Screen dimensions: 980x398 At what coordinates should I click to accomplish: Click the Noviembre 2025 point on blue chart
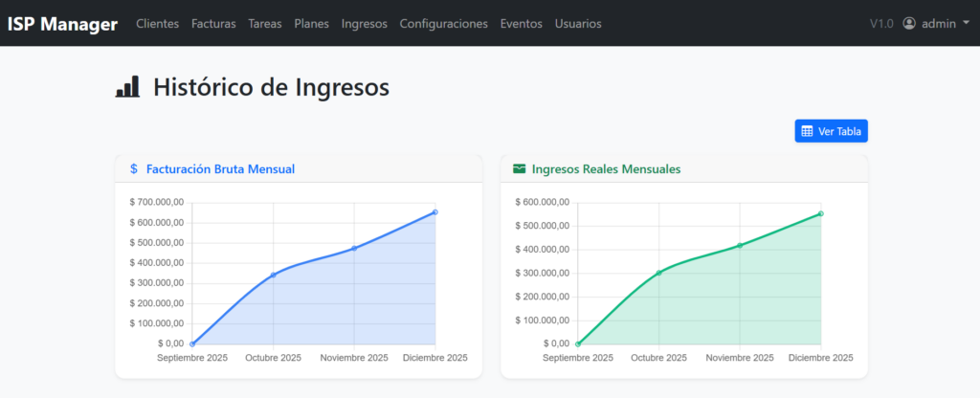point(354,249)
